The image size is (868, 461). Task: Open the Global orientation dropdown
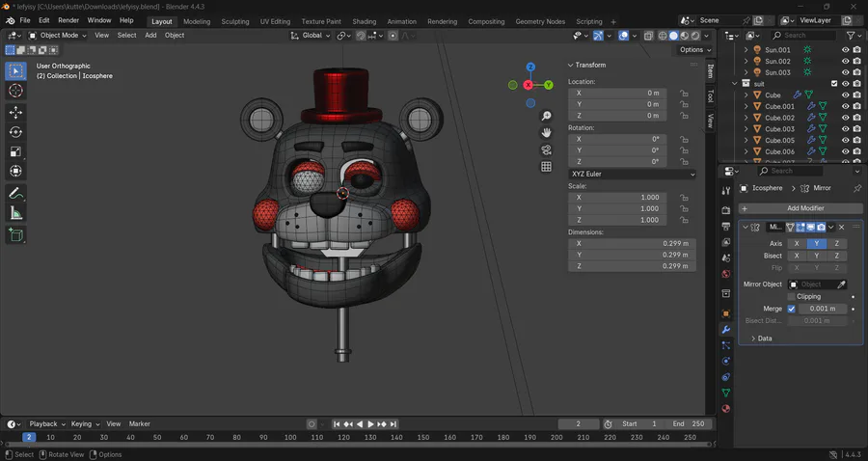click(311, 35)
